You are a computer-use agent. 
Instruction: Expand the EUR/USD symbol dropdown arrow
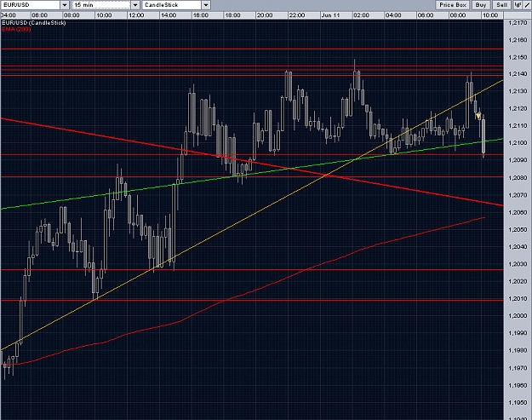[65, 5]
